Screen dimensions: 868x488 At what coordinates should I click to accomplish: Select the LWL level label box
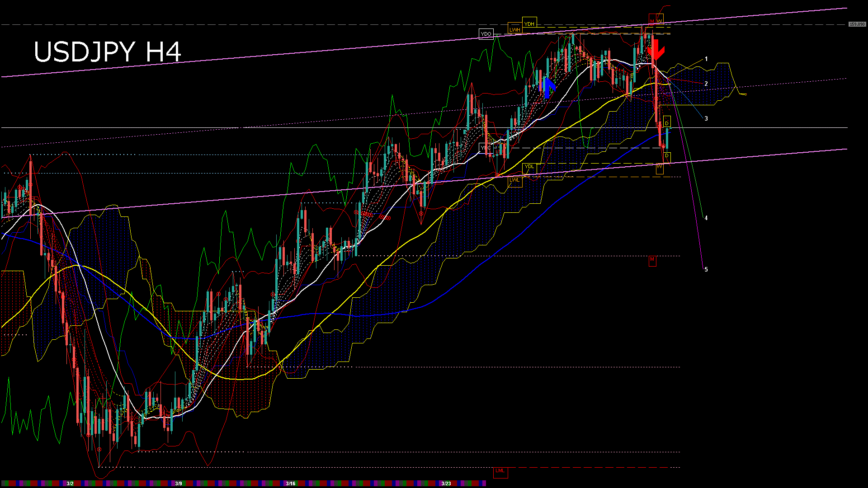tap(514, 180)
